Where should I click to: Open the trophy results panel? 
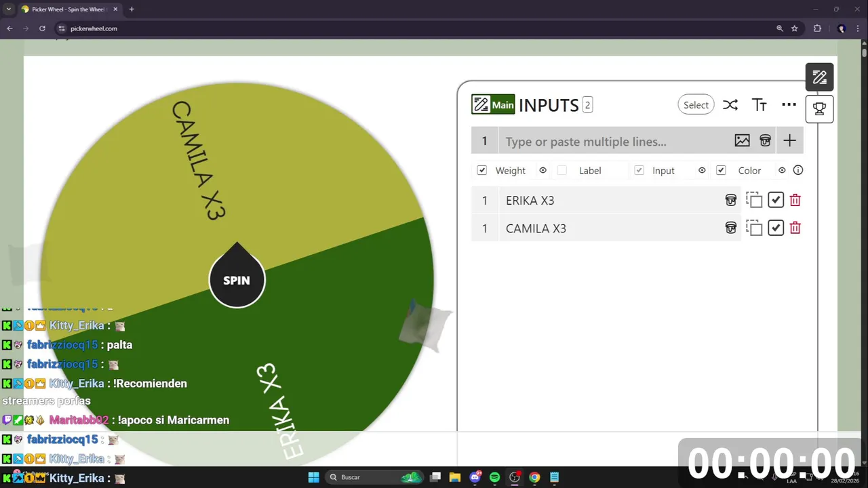point(819,108)
